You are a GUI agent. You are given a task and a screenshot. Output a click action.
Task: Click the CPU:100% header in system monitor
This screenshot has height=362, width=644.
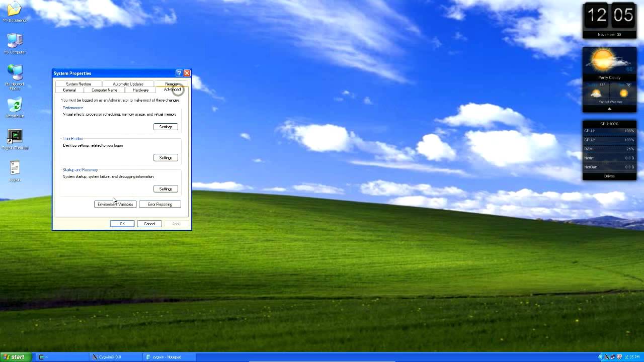[609, 124]
